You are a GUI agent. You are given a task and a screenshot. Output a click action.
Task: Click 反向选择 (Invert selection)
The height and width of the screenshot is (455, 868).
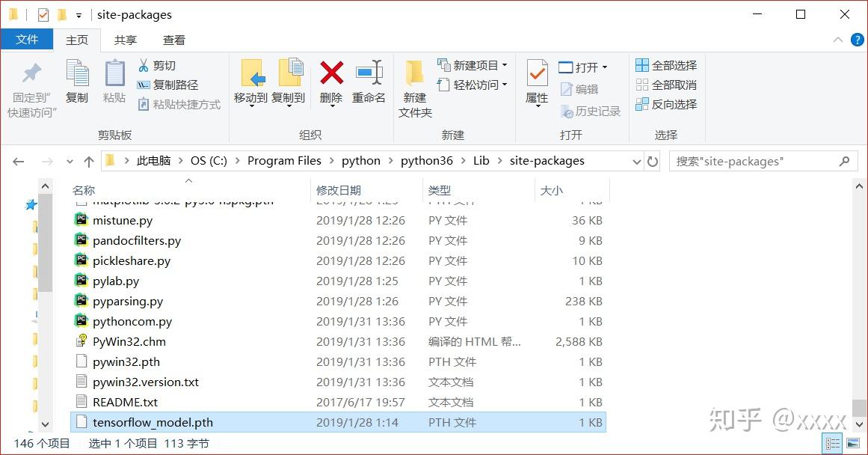666,104
